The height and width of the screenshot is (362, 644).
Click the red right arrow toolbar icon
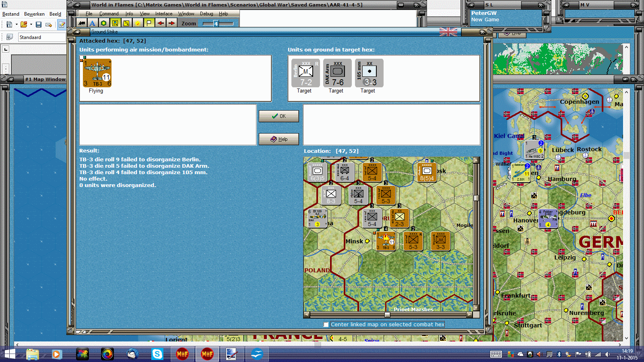pos(172,23)
